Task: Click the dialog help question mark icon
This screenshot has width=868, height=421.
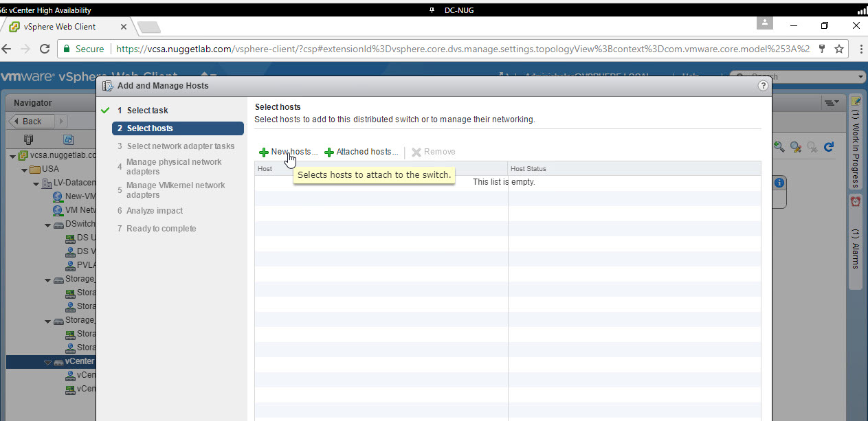Action: (762, 86)
